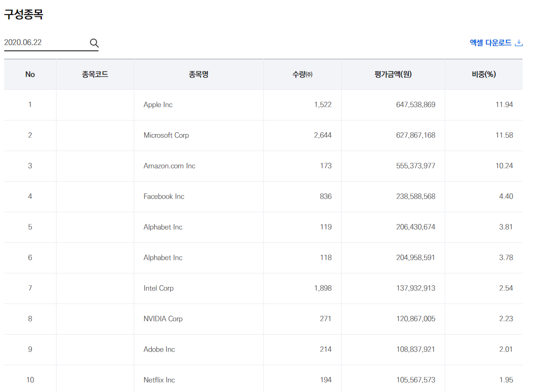Select the Microsoft Corp cell

pos(166,135)
